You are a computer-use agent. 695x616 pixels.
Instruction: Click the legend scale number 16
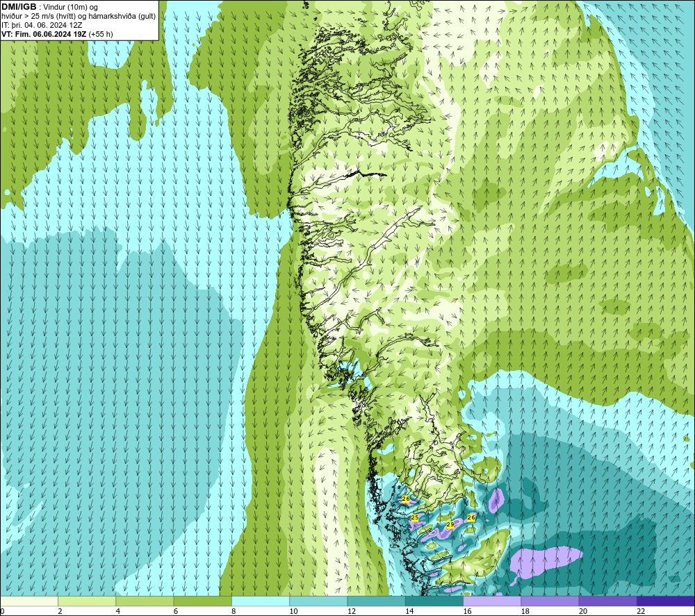tap(467, 611)
